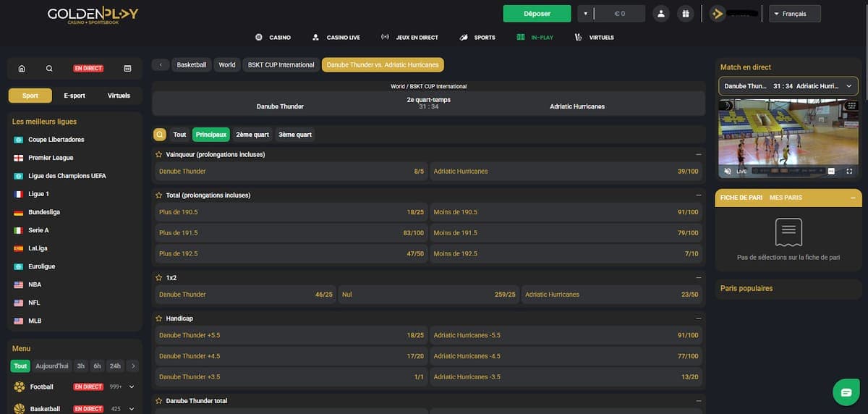
Task: Click the gift bonuses icon in header
Action: coord(685,14)
